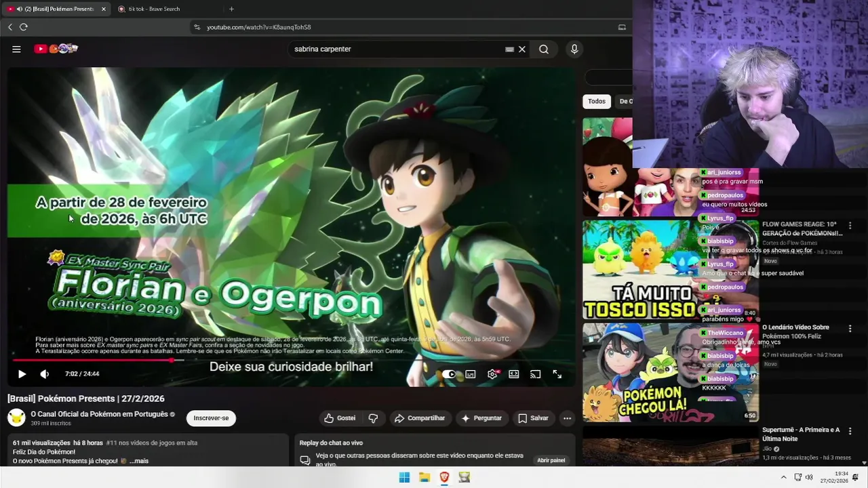Open options for 'Supertumê' video
The image size is (868, 488).
(850, 432)
